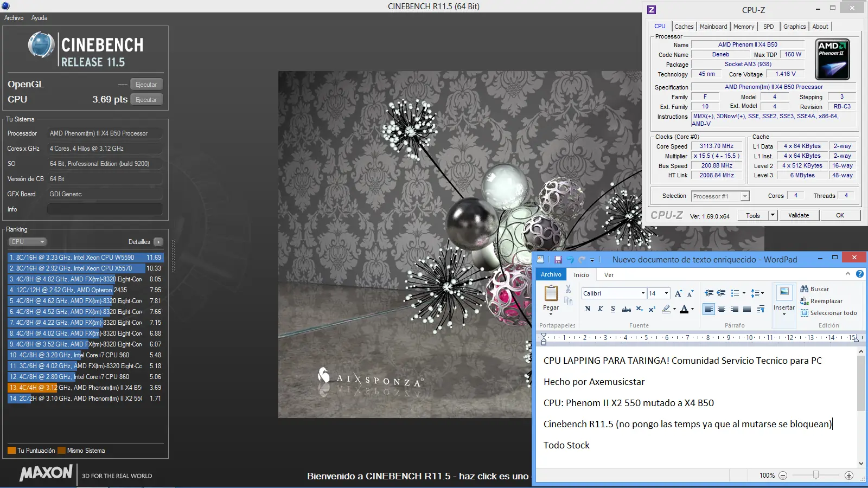Click the CPU-Z purple Z logo icon
The image size is (868, 488).
[x=652, y=10]
